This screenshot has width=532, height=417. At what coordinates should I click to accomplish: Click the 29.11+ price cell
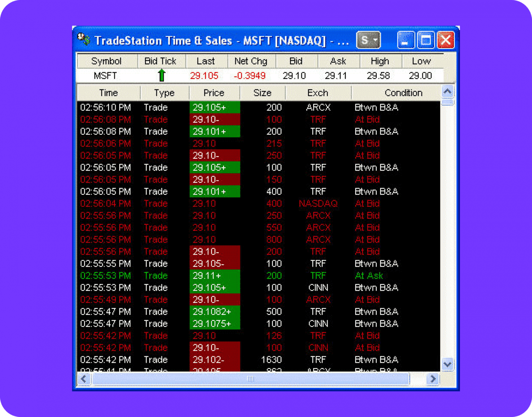pos(215,276)
